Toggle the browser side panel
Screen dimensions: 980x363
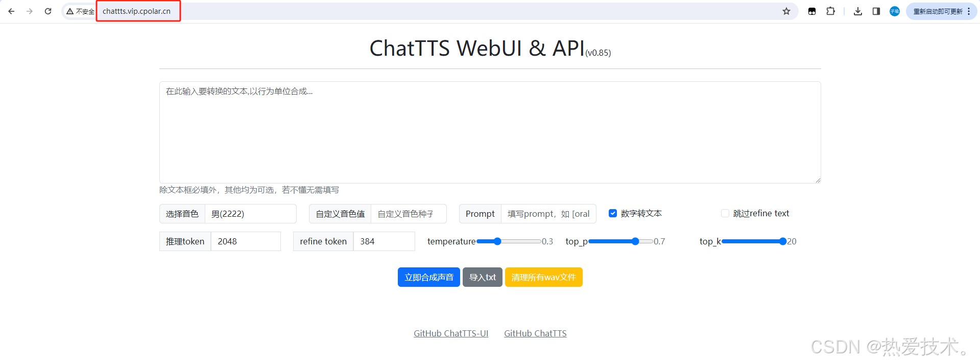tap(876, 11)
